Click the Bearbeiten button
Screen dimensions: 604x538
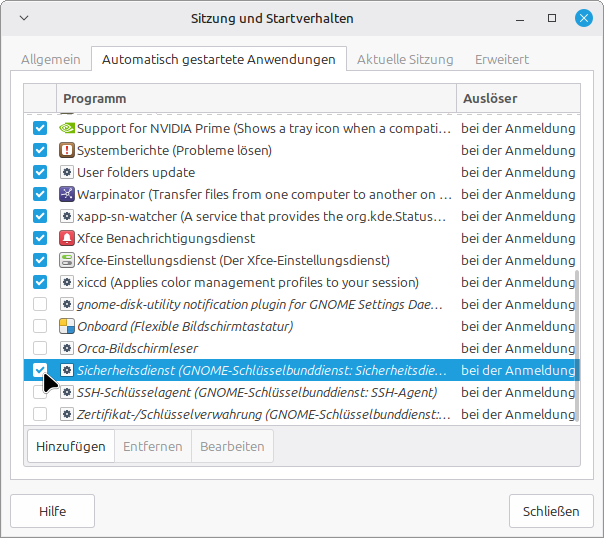pos(232,446)
